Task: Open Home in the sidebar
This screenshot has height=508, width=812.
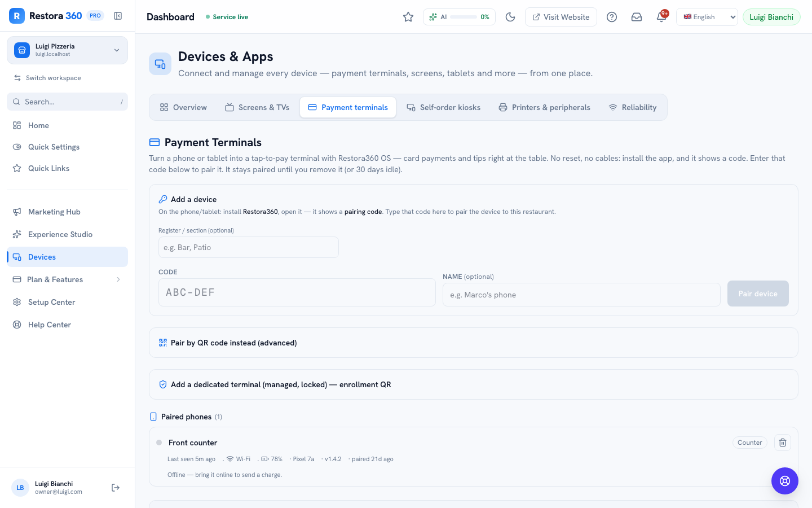Action: 67,125
